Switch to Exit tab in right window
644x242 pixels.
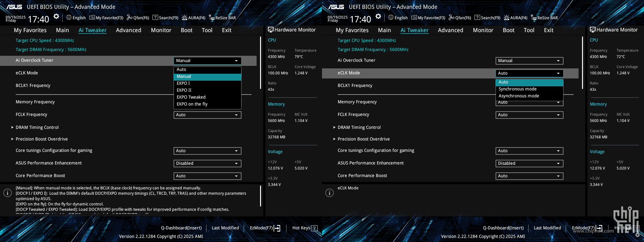click(x=549, y=30)
